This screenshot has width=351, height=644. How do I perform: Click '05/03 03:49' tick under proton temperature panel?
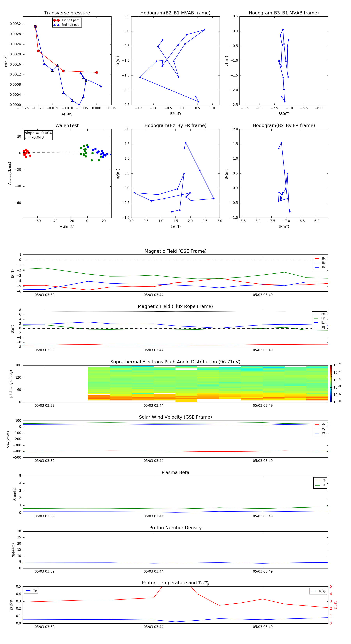pos(262,627)
